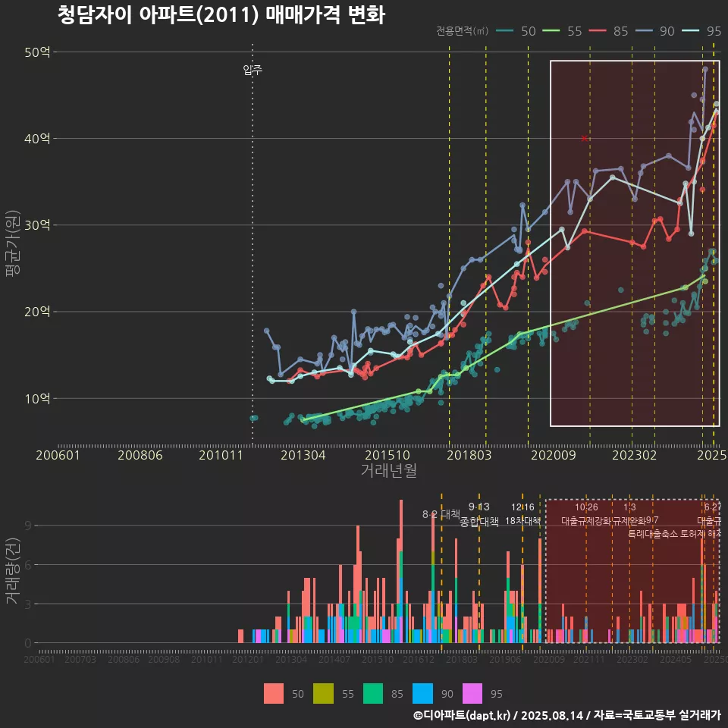Select the olive 55 swatch in bottom legend

pos(323,694)
